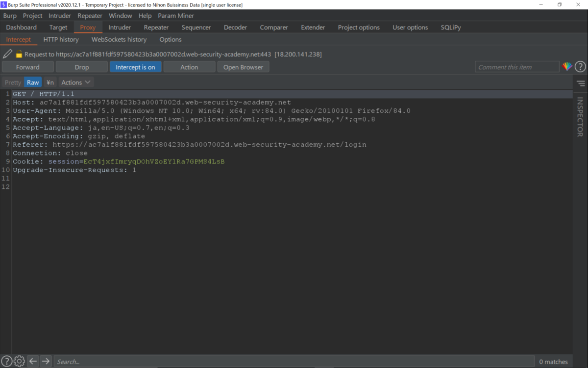Click the Referer header line

click(x=190, y=145)
